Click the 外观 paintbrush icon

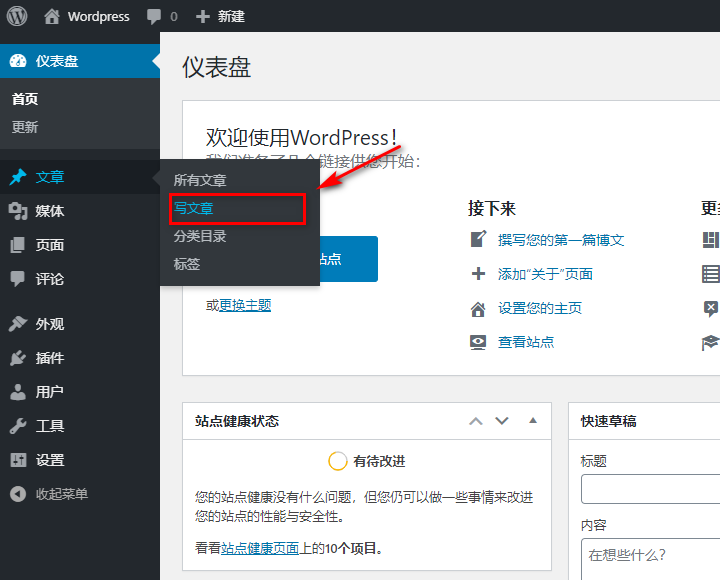coord(18,324)
